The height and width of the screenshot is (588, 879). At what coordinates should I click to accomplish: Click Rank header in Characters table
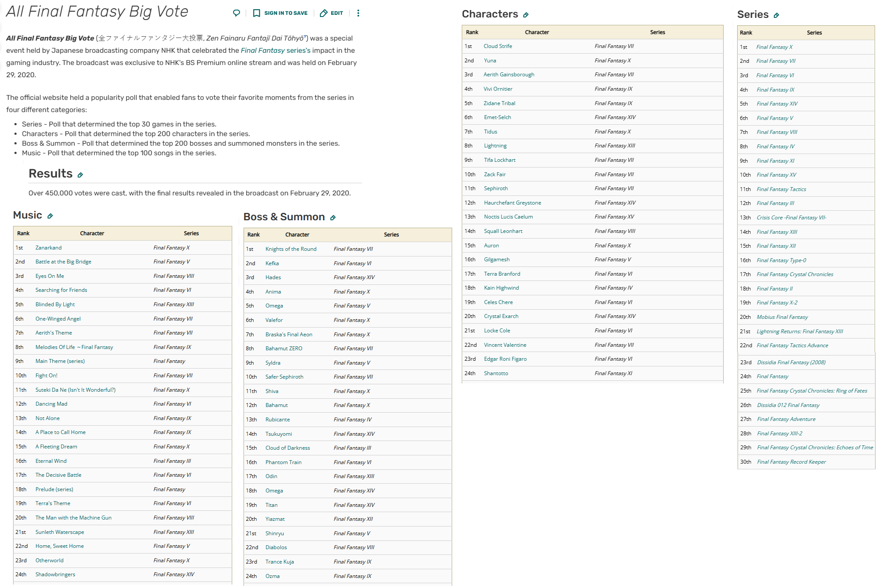[x=472, y=32]
